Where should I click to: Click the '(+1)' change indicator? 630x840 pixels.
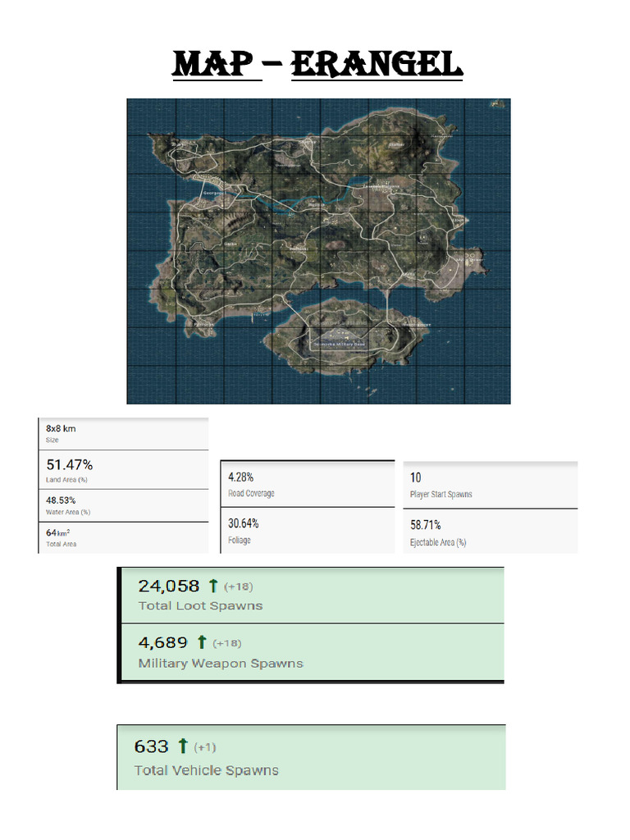[204, 747]
